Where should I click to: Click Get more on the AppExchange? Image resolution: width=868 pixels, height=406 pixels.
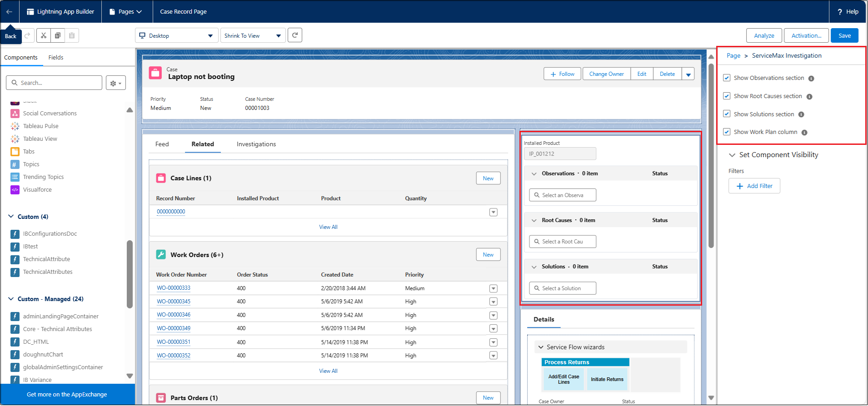[x=67, y=395]
